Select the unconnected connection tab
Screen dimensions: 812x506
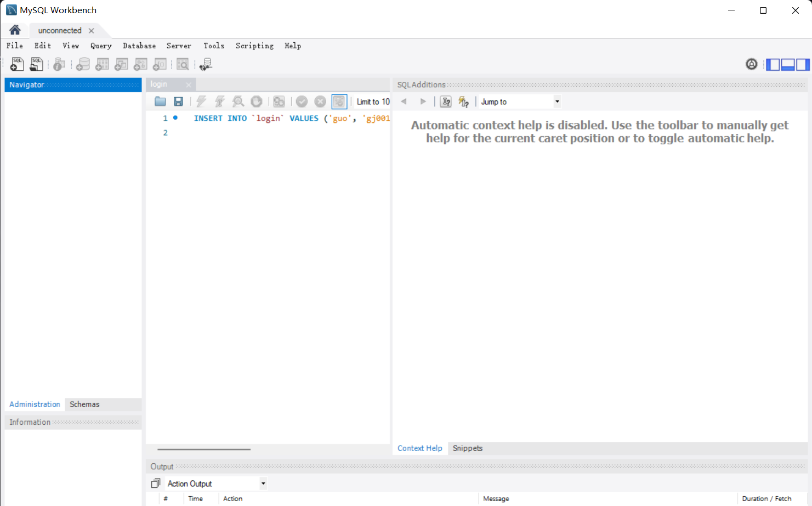coord(60,30)
